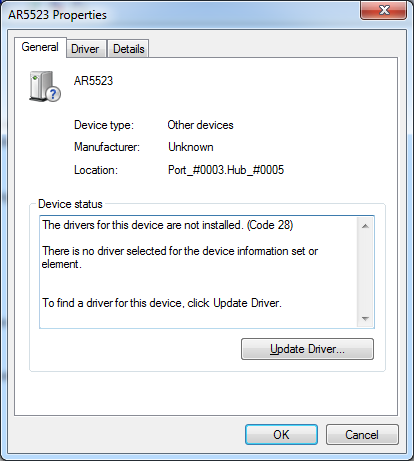Click the 'Other devices' device type value
Image resolution: width=414 pixels, height=461 pixels.
(x=200, y=125)
